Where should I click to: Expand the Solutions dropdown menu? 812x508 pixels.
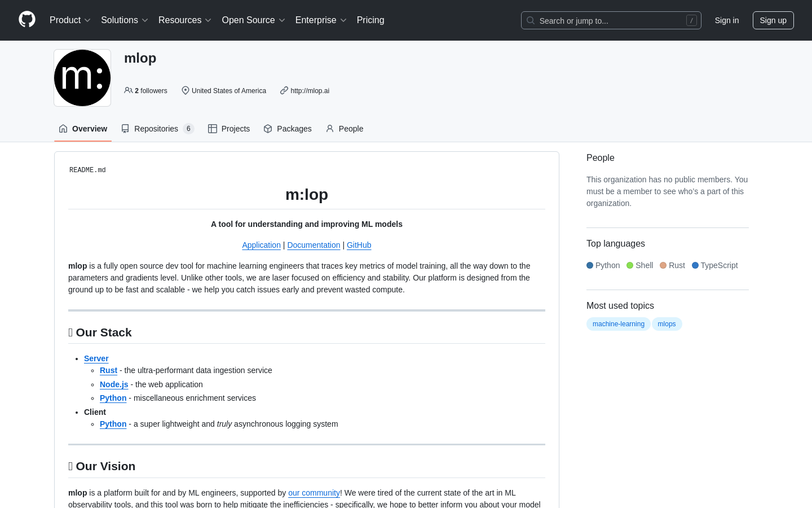125,20
